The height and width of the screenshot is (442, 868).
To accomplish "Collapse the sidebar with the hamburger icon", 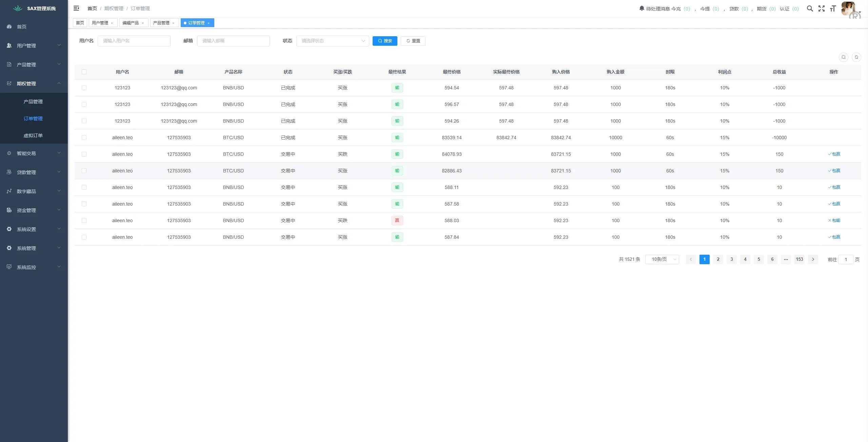I will 76,8.
